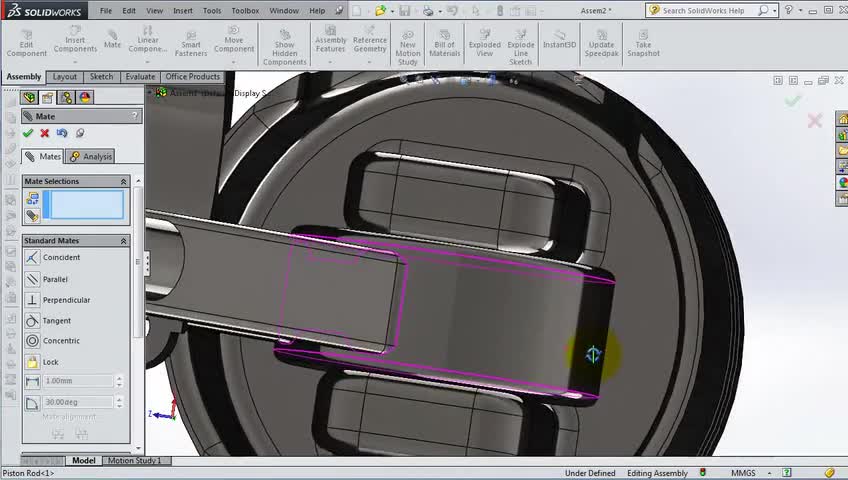Open the Exploded View tool

[x=485, y=44]
